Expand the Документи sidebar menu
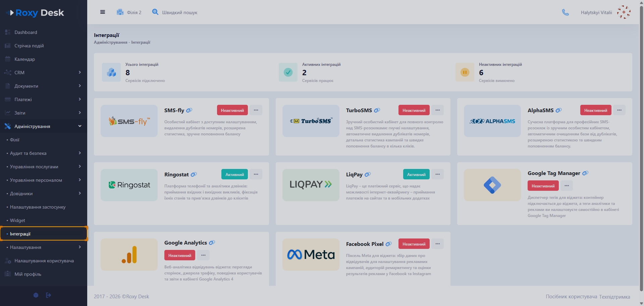This screenshot has height=306, width=644. pos(44,86)
